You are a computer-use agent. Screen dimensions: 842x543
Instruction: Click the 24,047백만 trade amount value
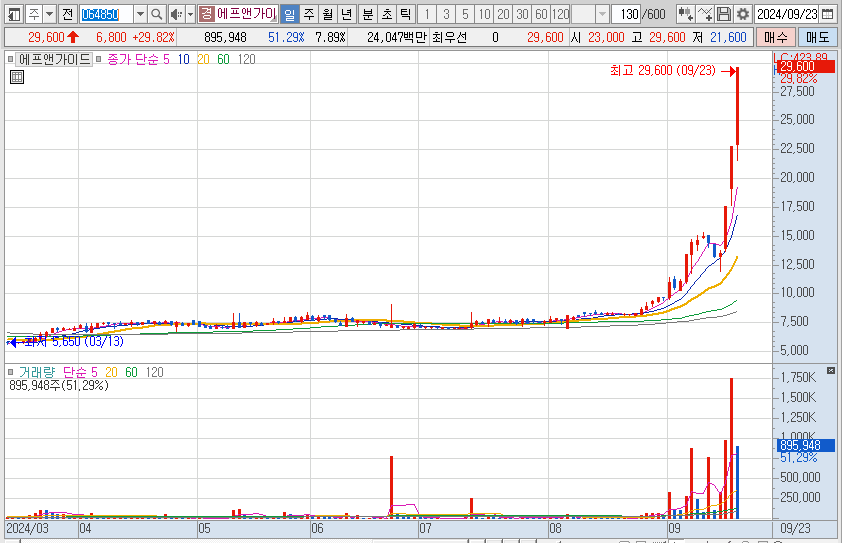coord(397,37)
